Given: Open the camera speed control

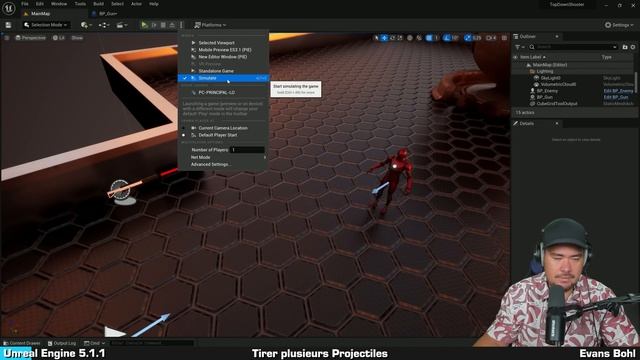Looking at the screenshot, I should point(491,38).
